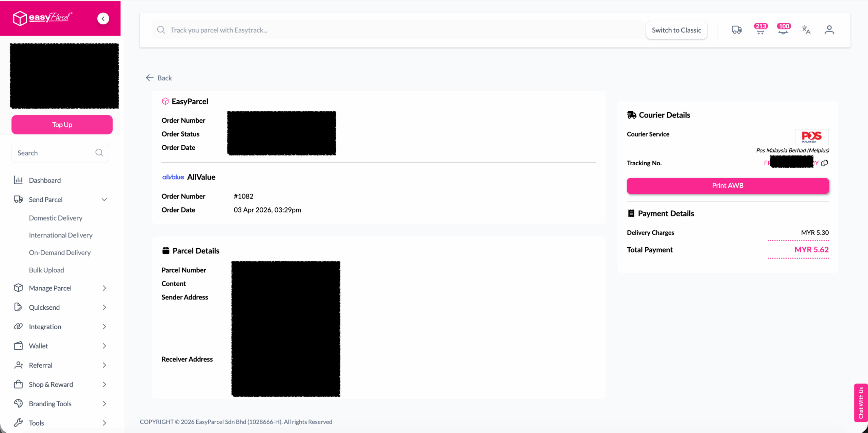Click the delivery truck icon in top bar

pyautogui.click(x=736, y=30)
